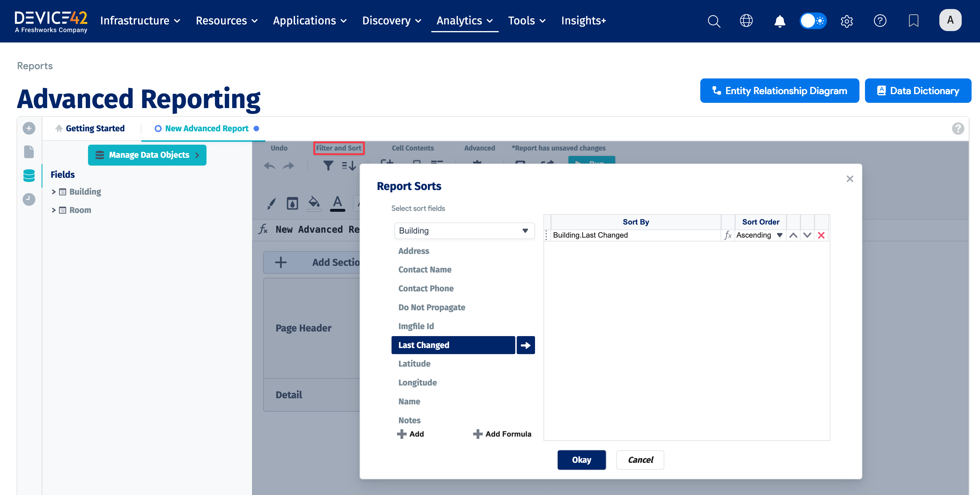Click the red delete sort row icon
The height and width of the screenshot is (495, 980).
pos(821,236)
